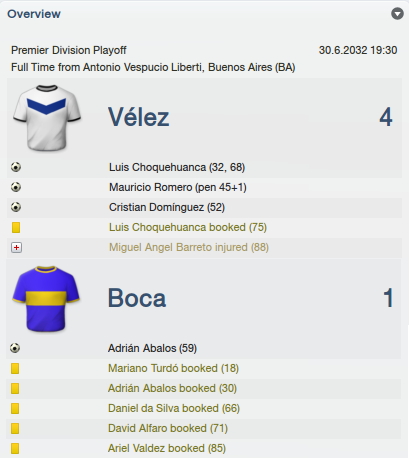Image resolution: width=409 pixels, height=458 pixels.
Task: Open the Boca team name link
Action: coord(137,298)
